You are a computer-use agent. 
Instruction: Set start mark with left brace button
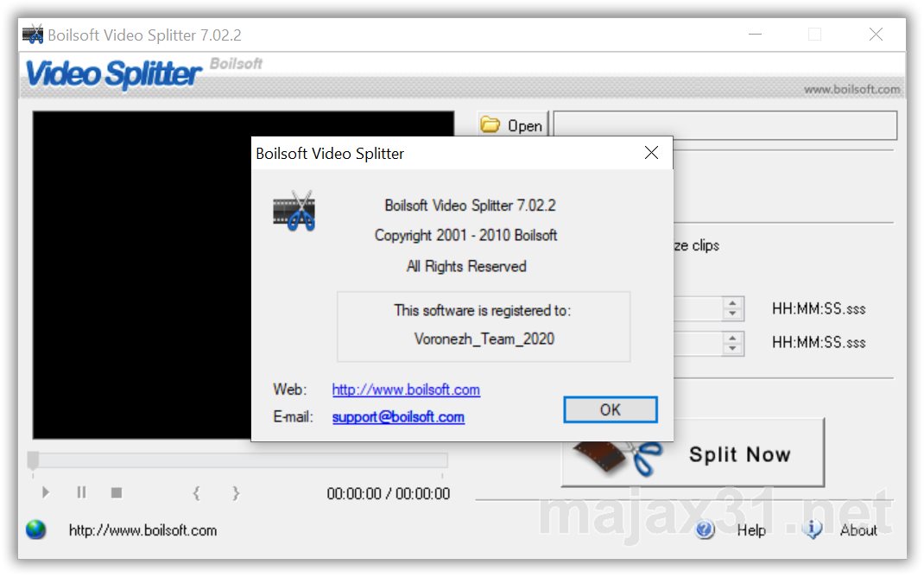[197, 492]
